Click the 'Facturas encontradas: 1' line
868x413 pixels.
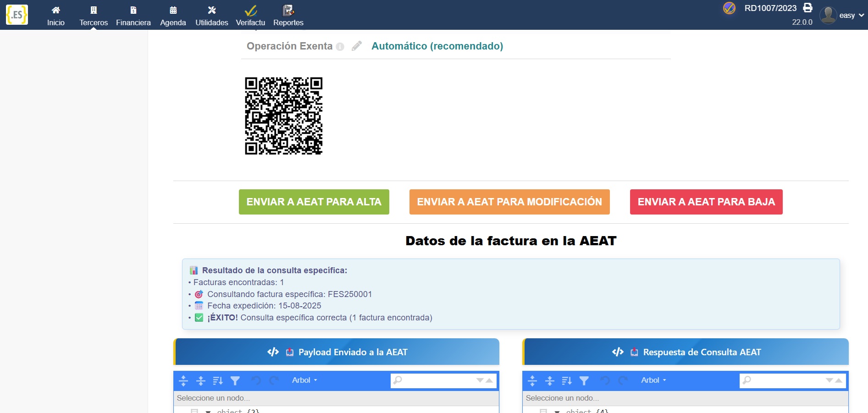[238, 282]
